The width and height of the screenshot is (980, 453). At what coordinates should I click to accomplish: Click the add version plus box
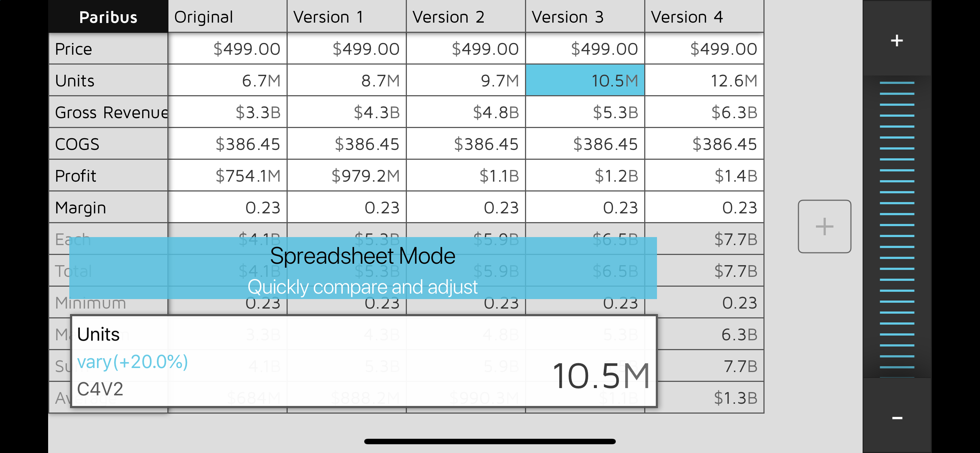tap(824, 226)
